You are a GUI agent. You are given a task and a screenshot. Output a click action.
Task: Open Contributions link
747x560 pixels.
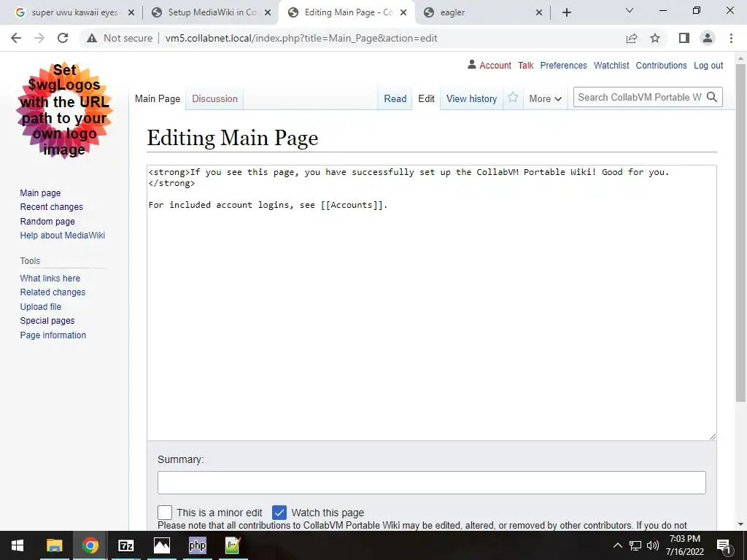[661, 65]
